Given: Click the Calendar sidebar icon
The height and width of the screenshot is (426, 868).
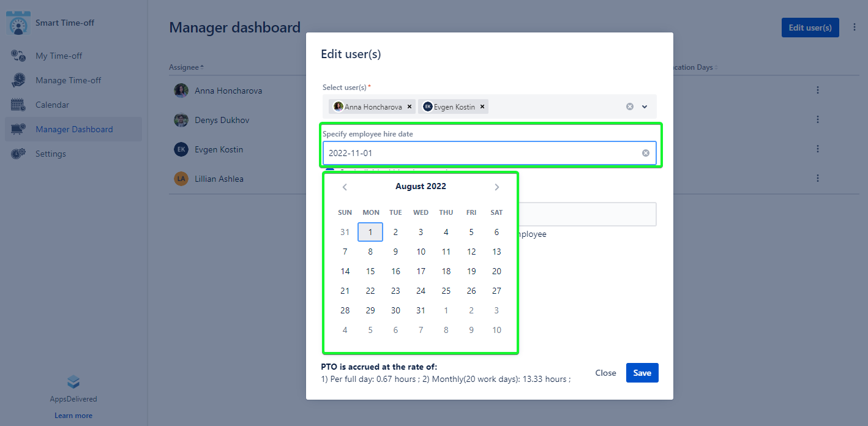Looking at the screenshot, I should tap(18, 105).
